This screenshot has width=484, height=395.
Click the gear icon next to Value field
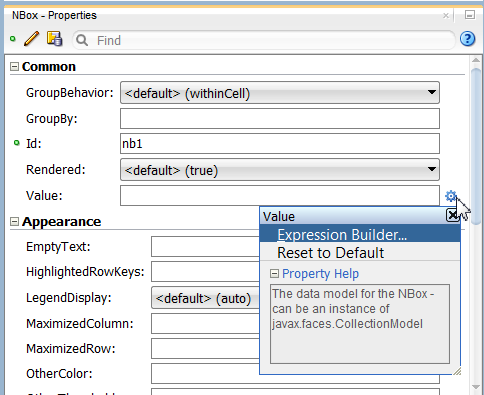(x=451, y=196)
